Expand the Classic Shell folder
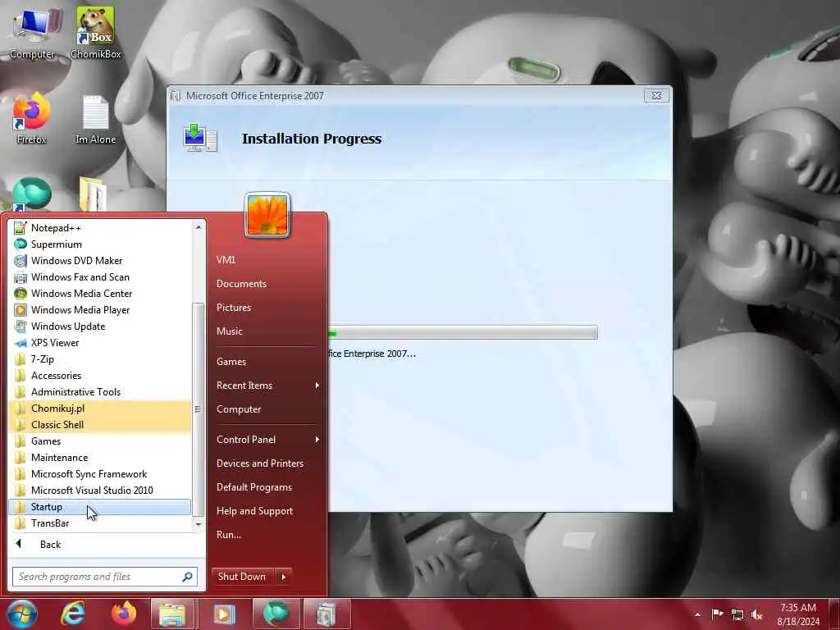The width and height of the screenshot is (840, 630). tap(99, 425)
